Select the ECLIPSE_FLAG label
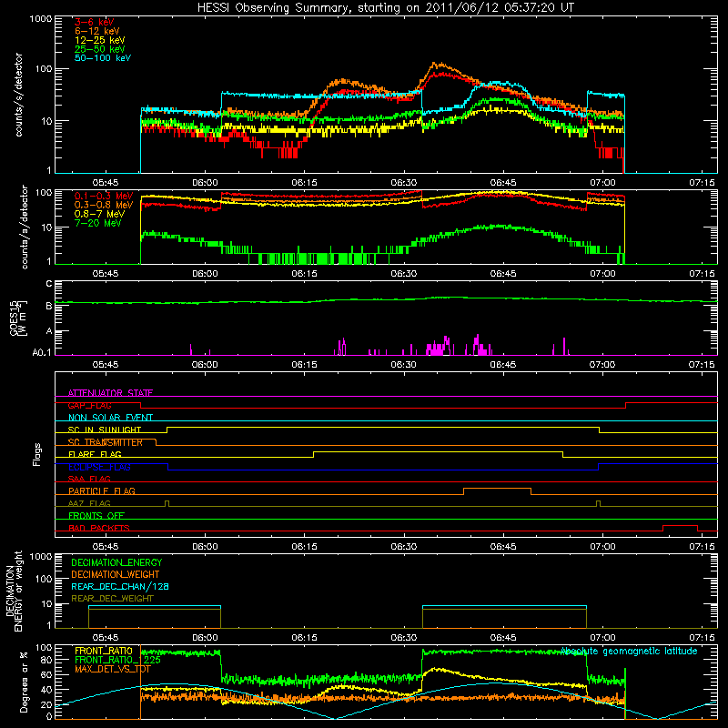This screenshot has height=728, width=728. click(99, 467)
